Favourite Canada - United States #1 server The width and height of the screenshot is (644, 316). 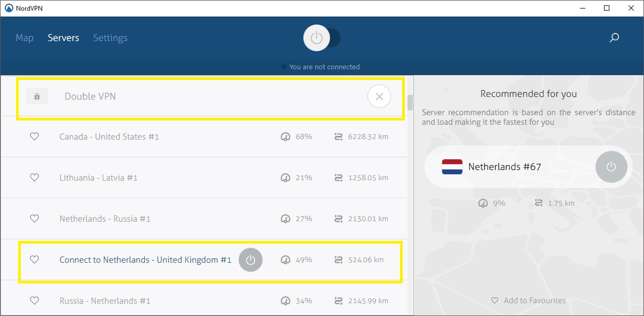point(34,136)
